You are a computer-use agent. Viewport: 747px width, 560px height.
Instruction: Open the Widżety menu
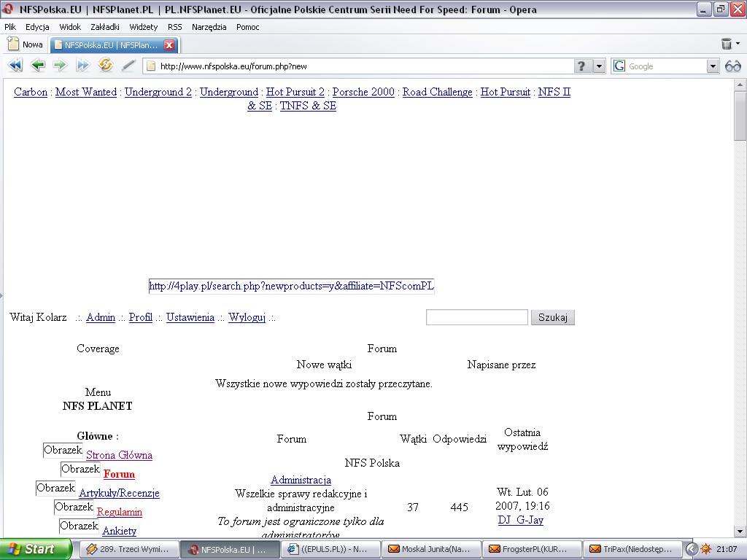[x=144, y=27]
